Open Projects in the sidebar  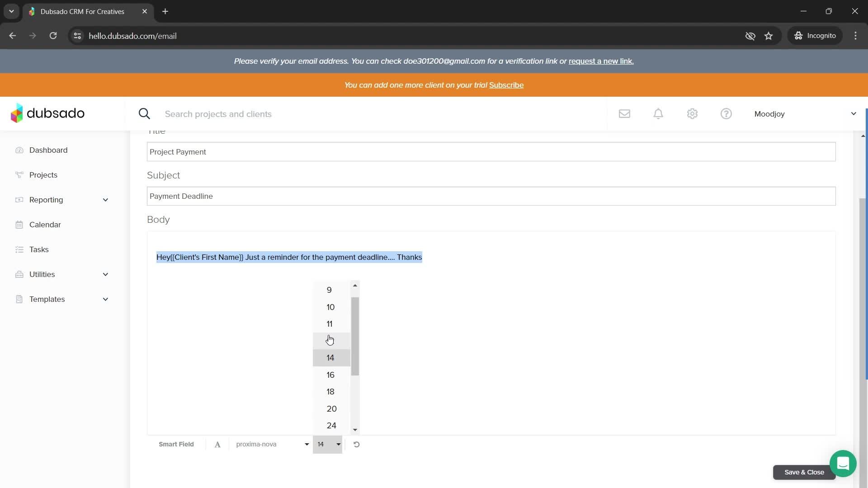43,175
